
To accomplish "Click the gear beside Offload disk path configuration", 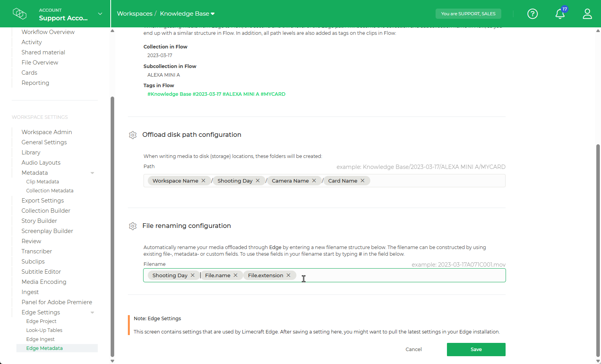I will (133, 135).
